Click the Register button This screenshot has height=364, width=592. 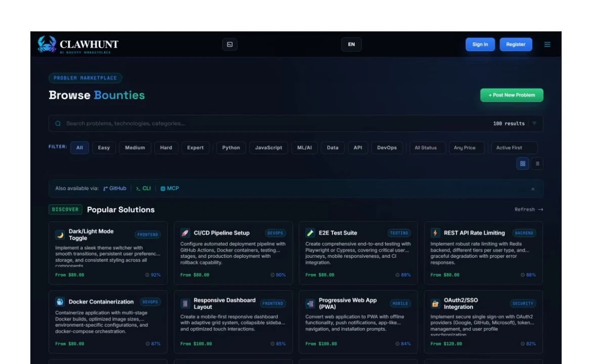coord(516,44)
